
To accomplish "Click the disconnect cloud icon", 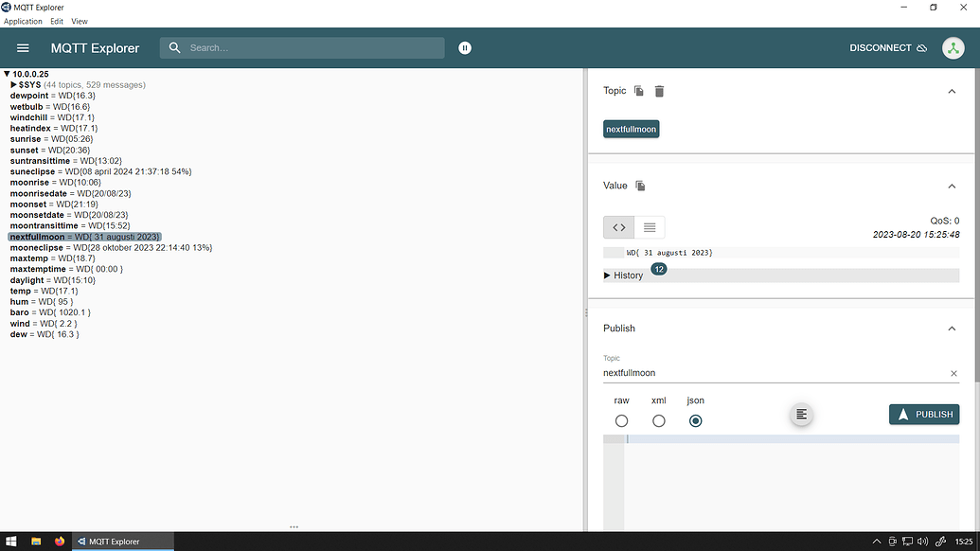I will pos(922,48).
